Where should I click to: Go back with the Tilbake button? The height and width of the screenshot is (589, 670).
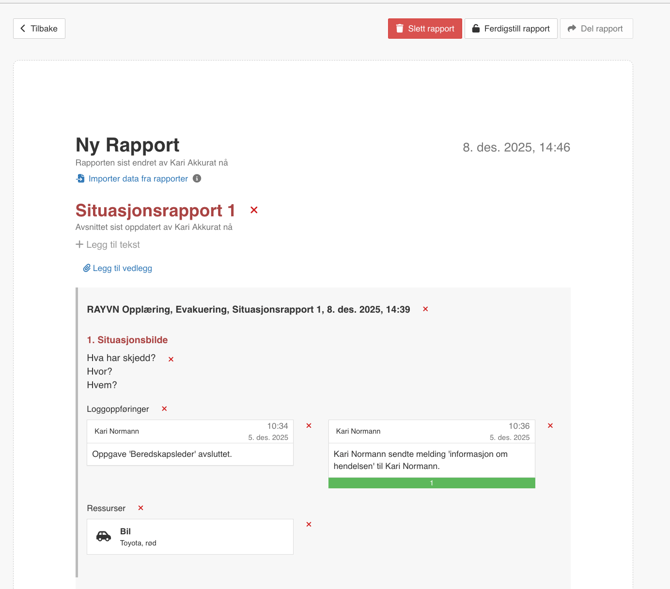(x=39, y=29)
